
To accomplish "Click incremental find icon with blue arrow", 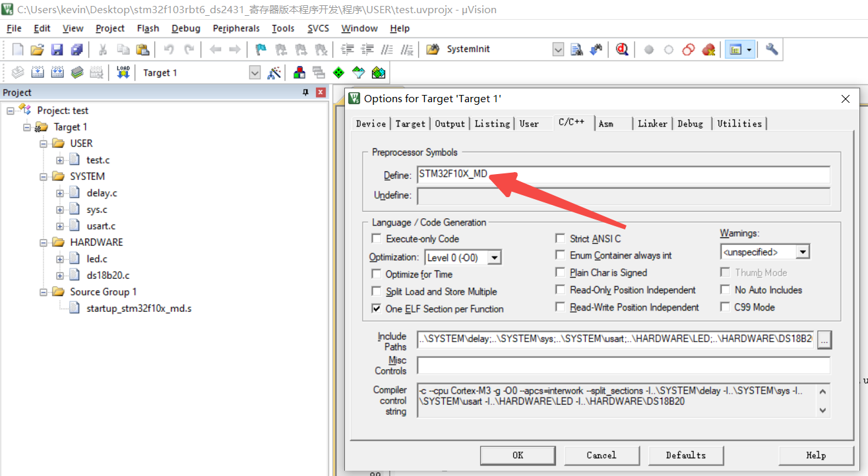I will tap(596, 49).
